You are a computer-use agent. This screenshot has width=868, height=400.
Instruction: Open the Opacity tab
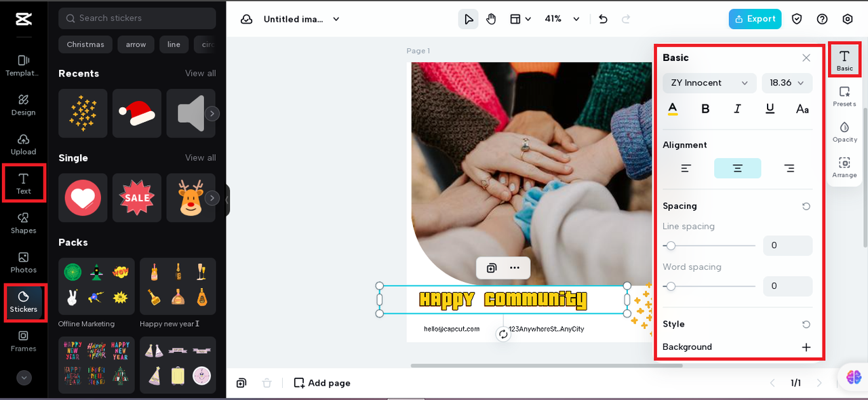click(x=845, y=132)
